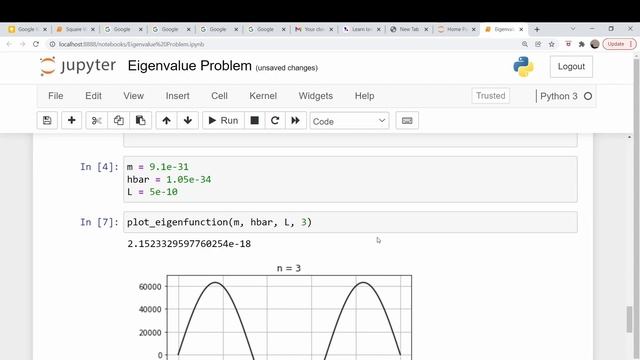The height and width of the screenshot is (360, 640).
Task: Click the browser Back arrow
Action: (x=9, y=44)
